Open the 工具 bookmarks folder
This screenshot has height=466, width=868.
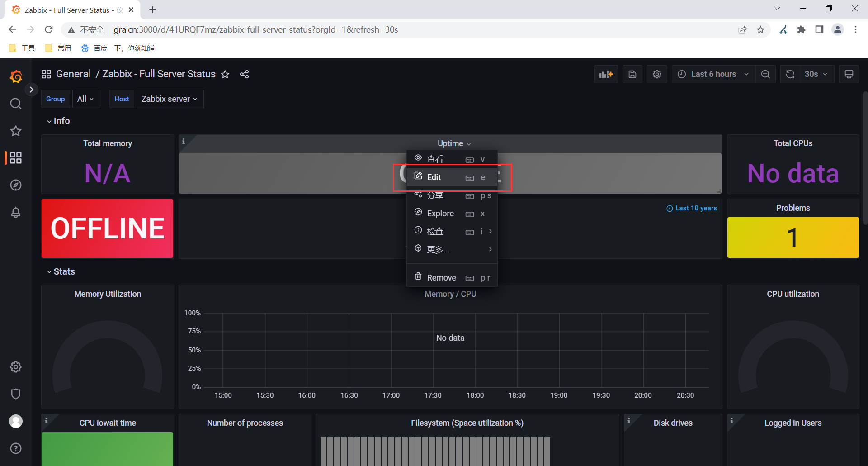tap(22, 48)
